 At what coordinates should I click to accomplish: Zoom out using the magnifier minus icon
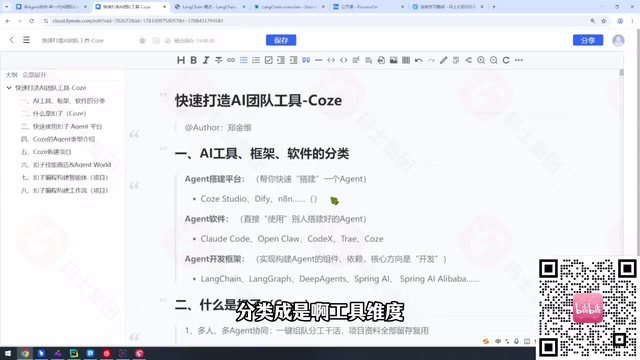point(493,60)
